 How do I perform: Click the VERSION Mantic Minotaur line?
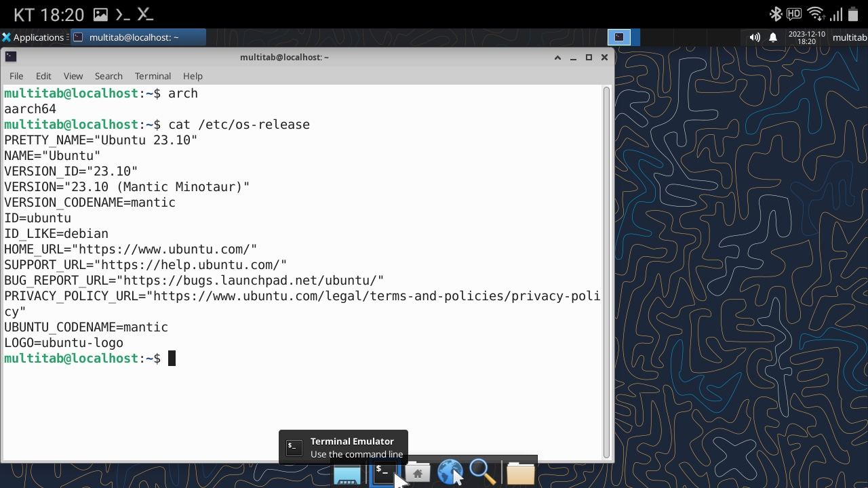127,186
